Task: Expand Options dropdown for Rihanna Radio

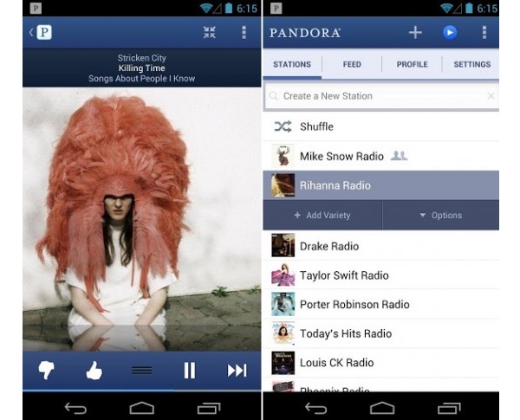Action: click(441, 215)
